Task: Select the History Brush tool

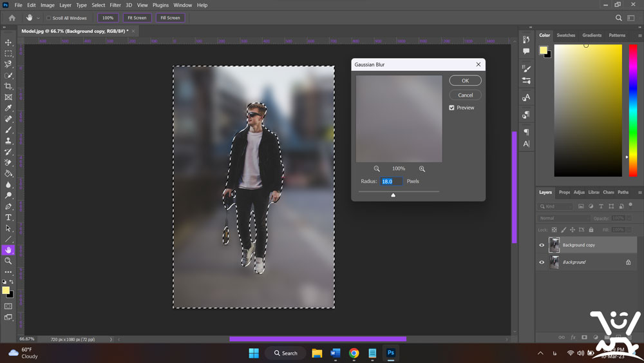Action: point(8,152)
